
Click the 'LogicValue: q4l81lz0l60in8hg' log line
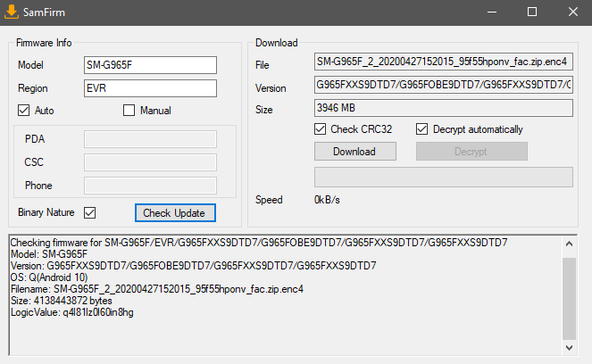tap(71, 312)
